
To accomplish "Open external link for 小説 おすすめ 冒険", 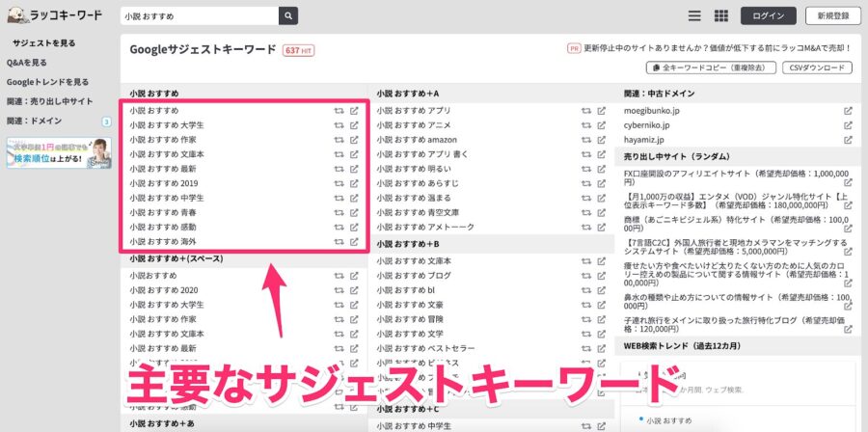I will [602, 320].
